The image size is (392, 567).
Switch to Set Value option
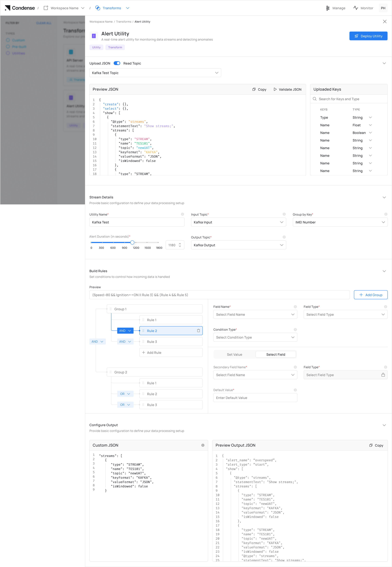[x=235, y=354]
